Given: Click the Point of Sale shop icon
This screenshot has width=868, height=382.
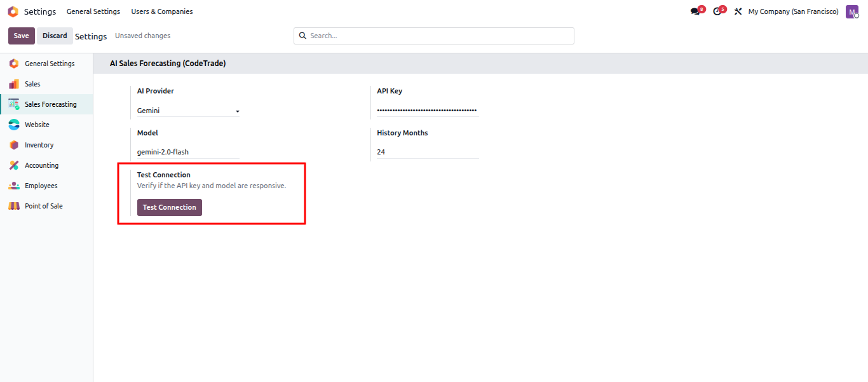Looking at the screenshot, I should tap(14, 206).
